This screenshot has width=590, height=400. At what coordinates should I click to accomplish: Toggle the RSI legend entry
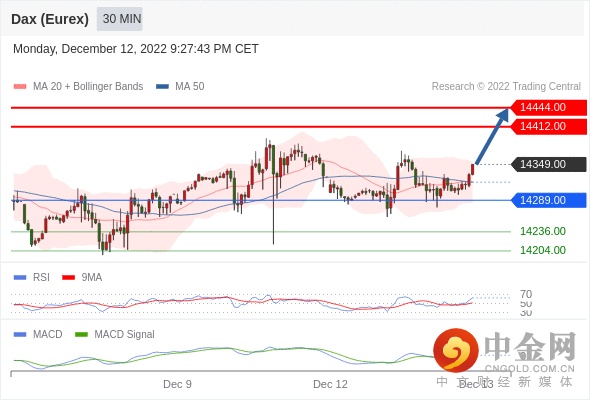32,277
